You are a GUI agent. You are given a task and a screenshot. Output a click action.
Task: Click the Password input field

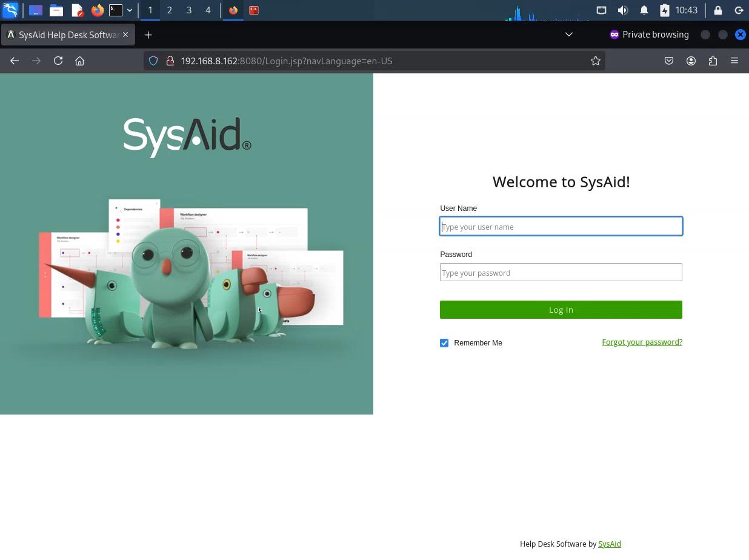tap(561, 272)
